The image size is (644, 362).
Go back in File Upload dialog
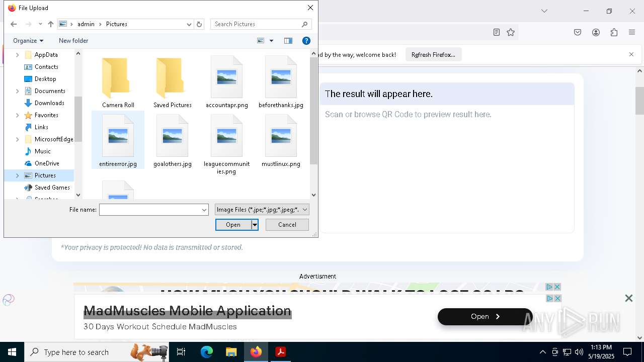pos(14,24)
